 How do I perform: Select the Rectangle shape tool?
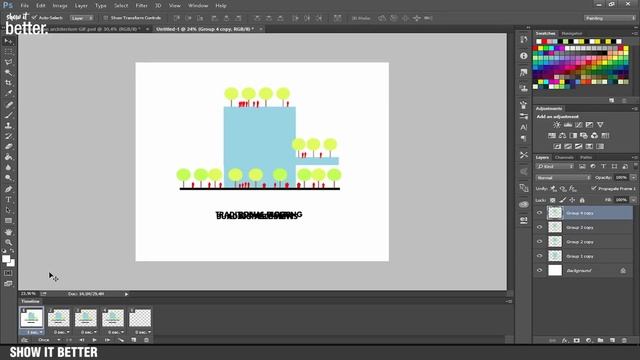(8, 220)
